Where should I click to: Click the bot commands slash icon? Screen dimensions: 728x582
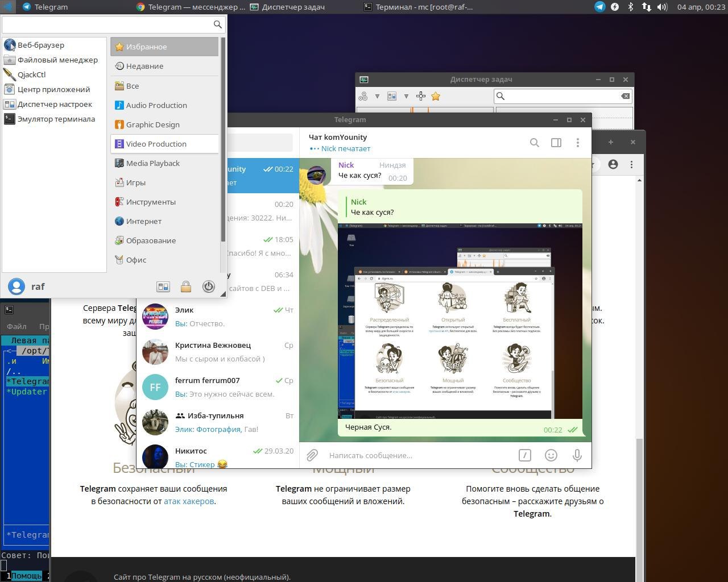coord(525,455)
